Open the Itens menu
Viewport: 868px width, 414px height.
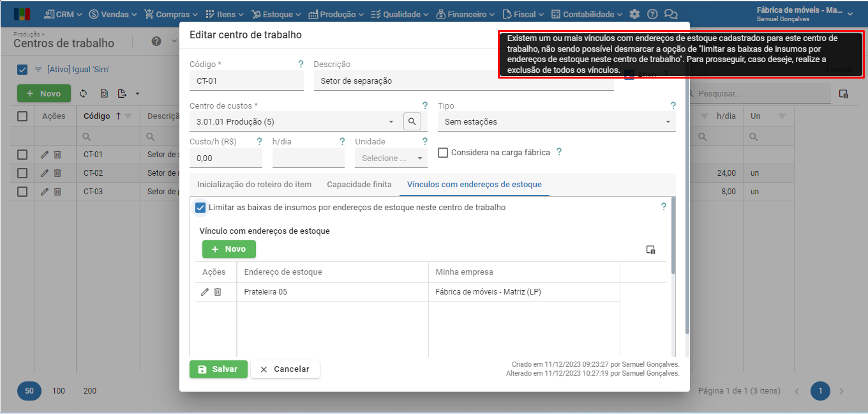[x=224, y=14]
